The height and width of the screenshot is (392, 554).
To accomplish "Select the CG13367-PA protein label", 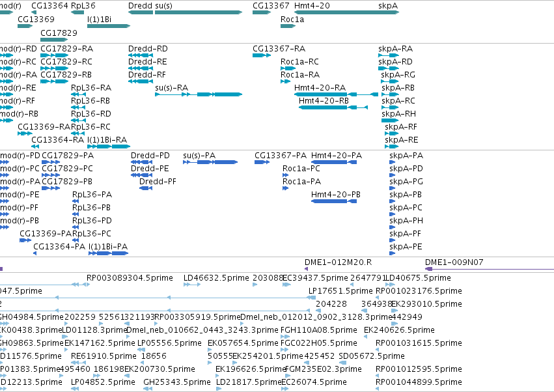I will click(281, 156).
